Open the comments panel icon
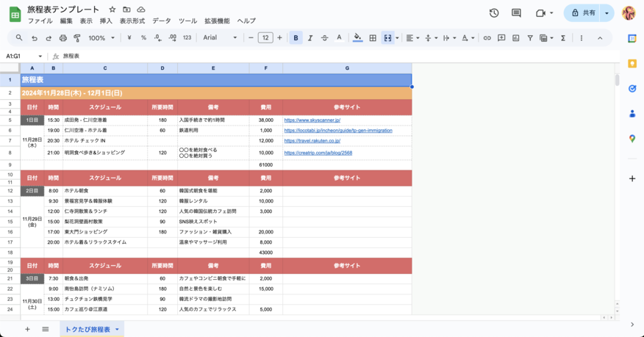The height and width of the screenshot is (337, 644). 516,13
